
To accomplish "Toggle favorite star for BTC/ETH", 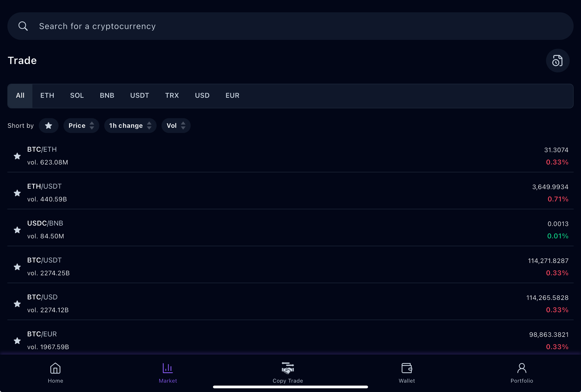I will point(17,156).
